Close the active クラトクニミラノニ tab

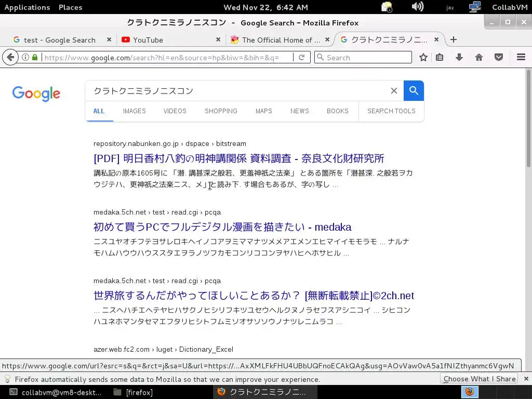click(x=436, y=39)
